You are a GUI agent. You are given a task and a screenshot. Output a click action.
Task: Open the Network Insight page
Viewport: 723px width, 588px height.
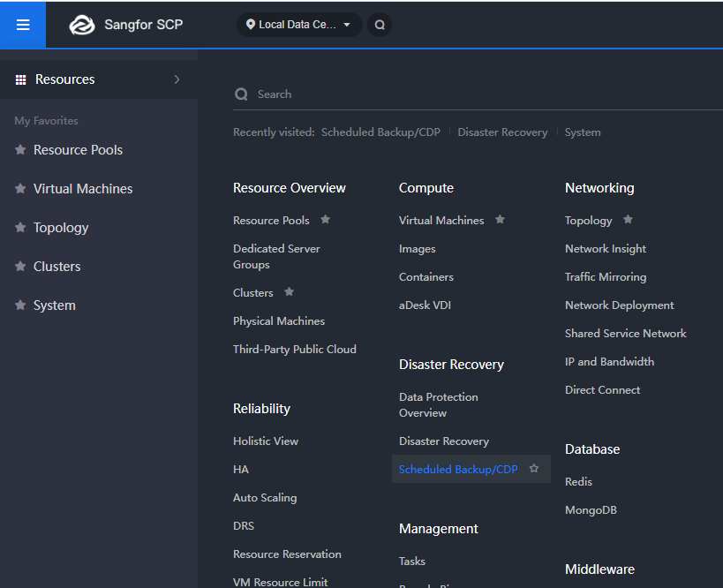point(605,248)
